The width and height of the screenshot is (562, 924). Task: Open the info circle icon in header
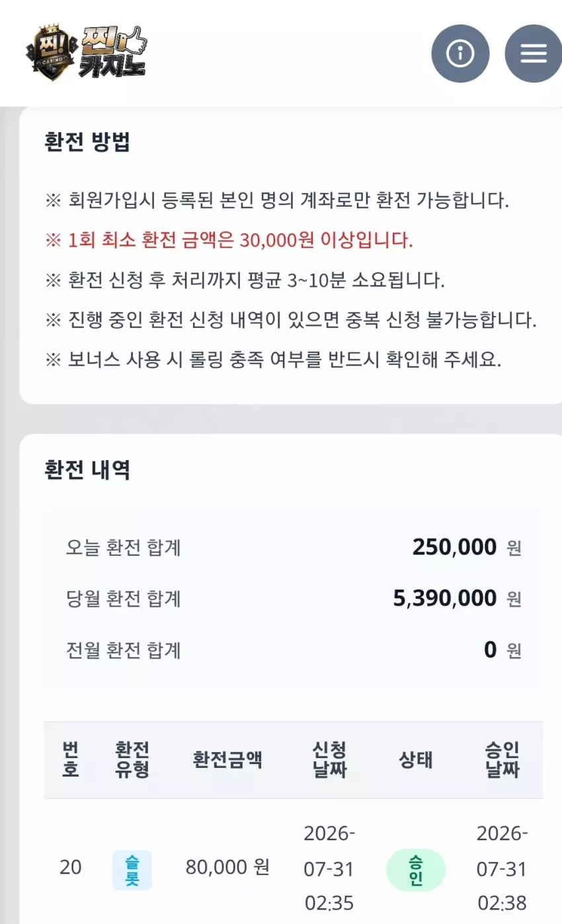pos(460,54)
